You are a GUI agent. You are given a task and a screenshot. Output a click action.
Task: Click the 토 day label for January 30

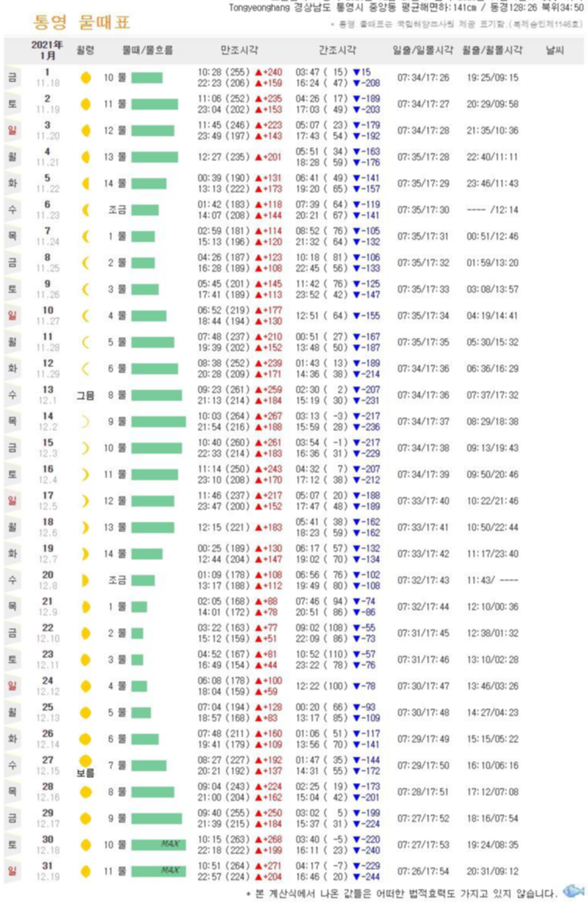coord(12,845)
